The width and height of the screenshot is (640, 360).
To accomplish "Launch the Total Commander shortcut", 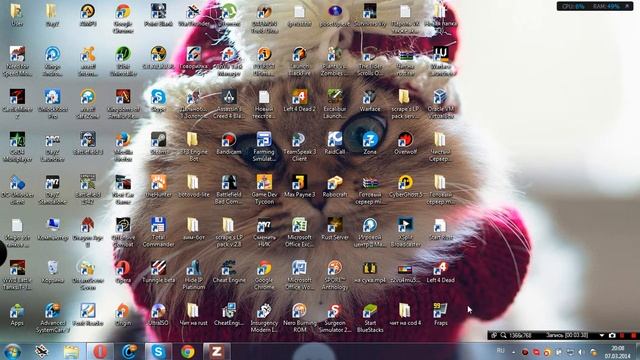I will coord(158,232).
